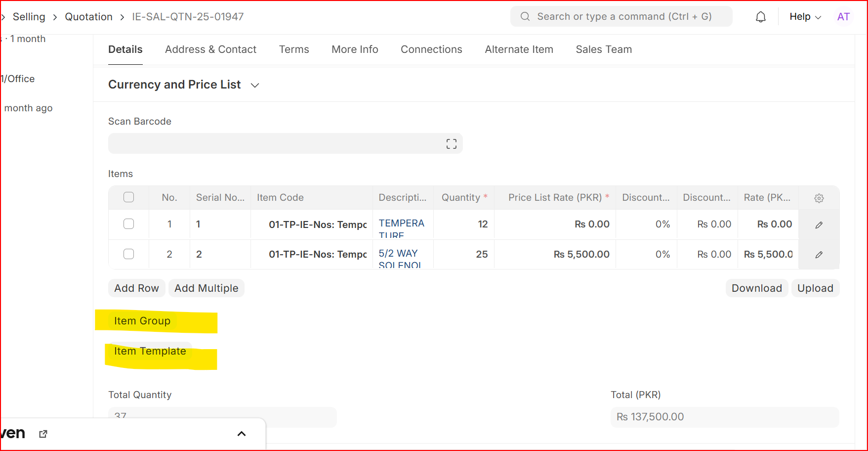
Task: Open the AT user avatar menu
Action: tap(843, 16)
